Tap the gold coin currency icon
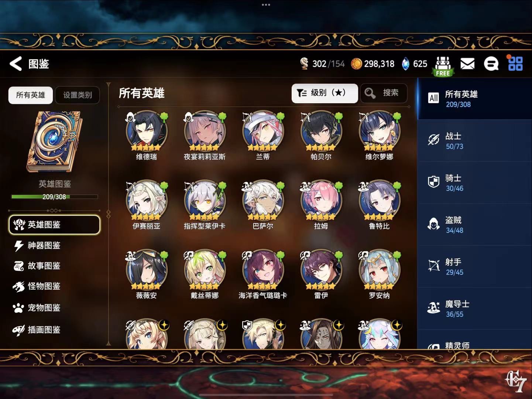 click(356, 64)
